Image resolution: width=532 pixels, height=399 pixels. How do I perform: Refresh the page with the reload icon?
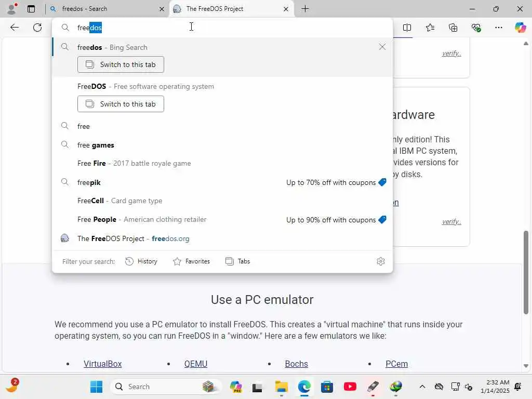pos(37,28)
